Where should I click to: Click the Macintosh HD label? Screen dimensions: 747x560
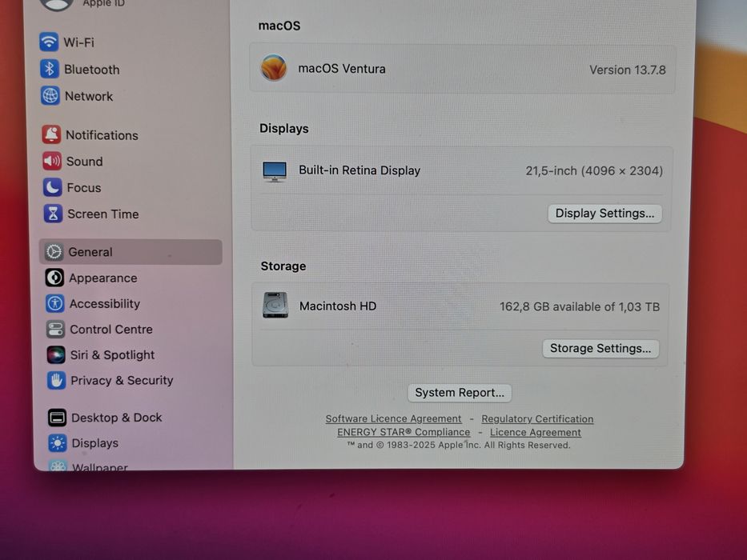click(338, 306)
